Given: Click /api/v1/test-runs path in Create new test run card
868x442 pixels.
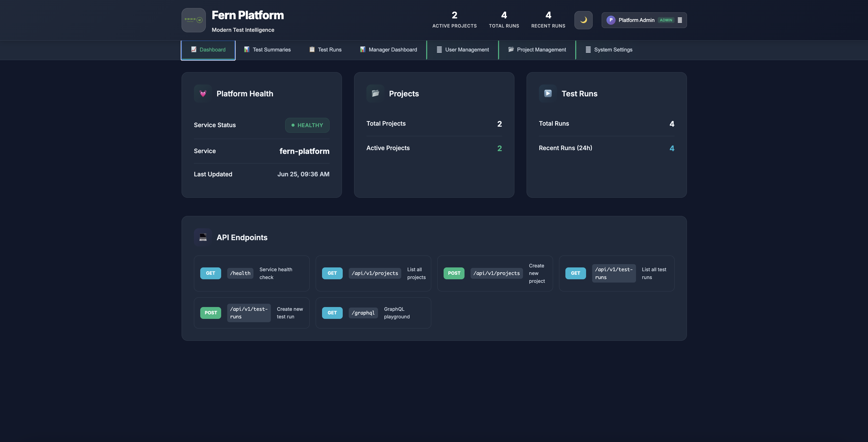Looking at the screenshot, I should pyautogui.click(x=249, y=313).
